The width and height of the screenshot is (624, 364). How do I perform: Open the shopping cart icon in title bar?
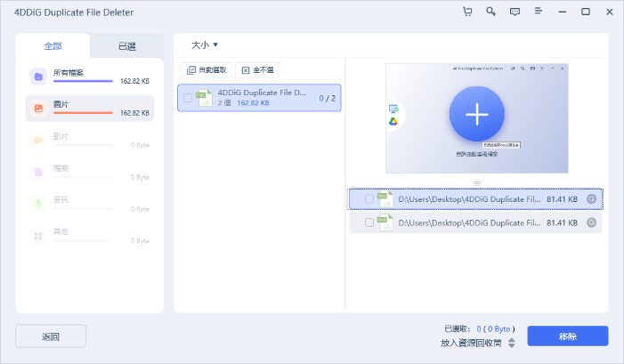(x=467, y=12)
